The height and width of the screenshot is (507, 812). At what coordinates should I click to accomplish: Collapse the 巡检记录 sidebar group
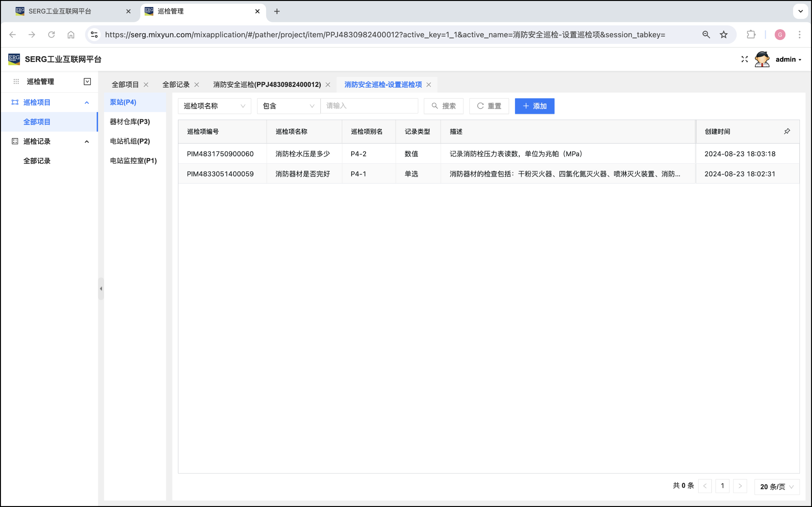coord(87,142)
